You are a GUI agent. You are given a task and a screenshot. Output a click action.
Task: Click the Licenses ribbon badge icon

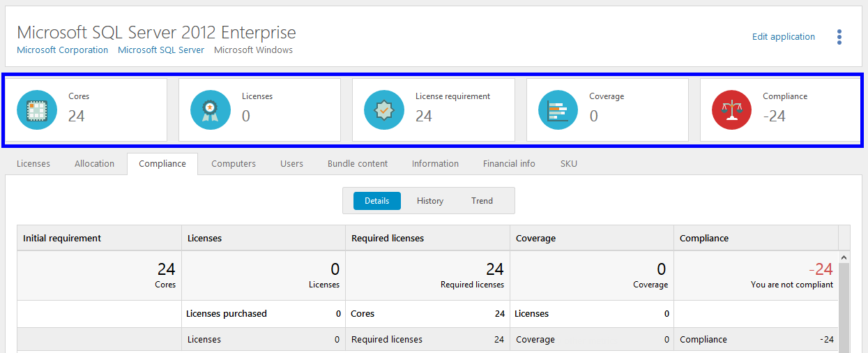pyautogui.click(x=210, y=110)
